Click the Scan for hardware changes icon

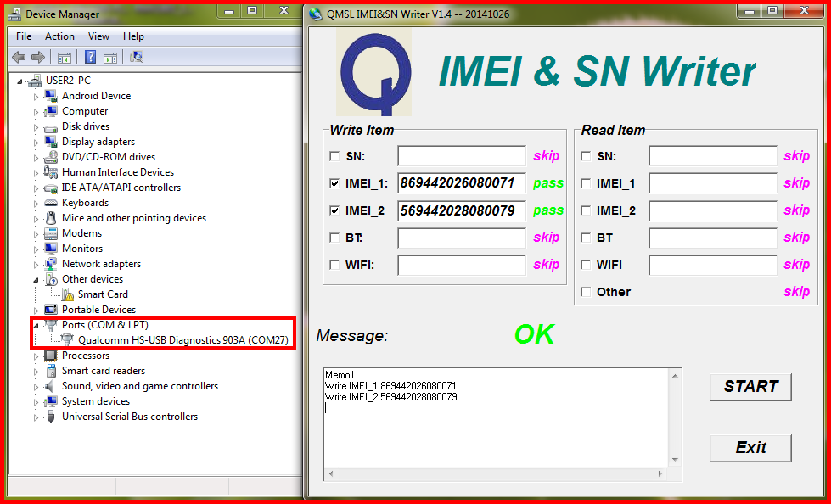click(136, 57)
